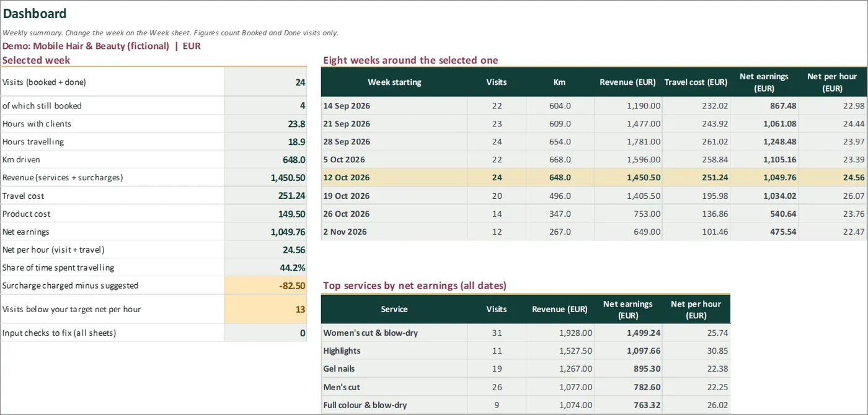Click "Visits below your target net per hour" label
The height and width of the screenshot is (415, 868).
pos(72,309)
